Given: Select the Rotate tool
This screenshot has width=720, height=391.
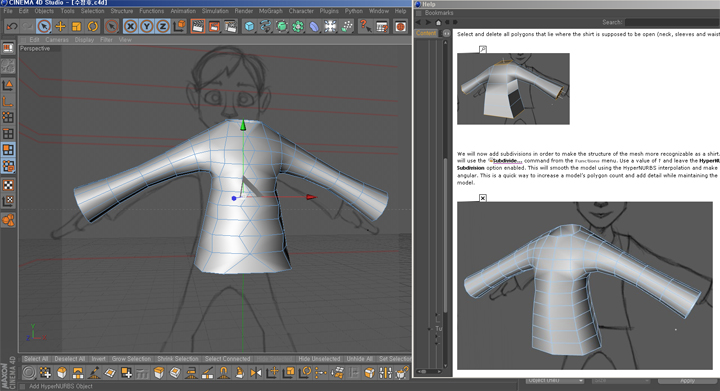Looking at the screenshot, I should [x=92, y=26].
